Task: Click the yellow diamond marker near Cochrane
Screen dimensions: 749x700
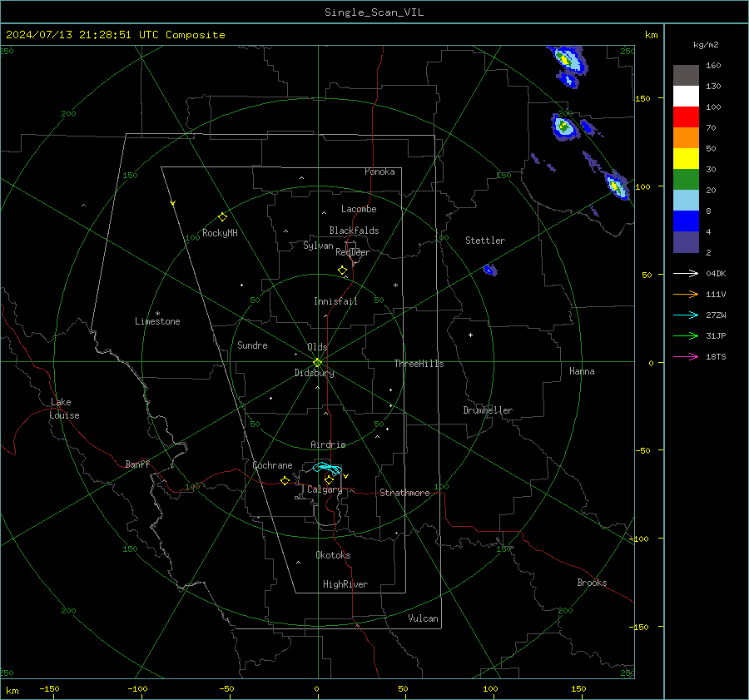Action: tap(285, 481)
